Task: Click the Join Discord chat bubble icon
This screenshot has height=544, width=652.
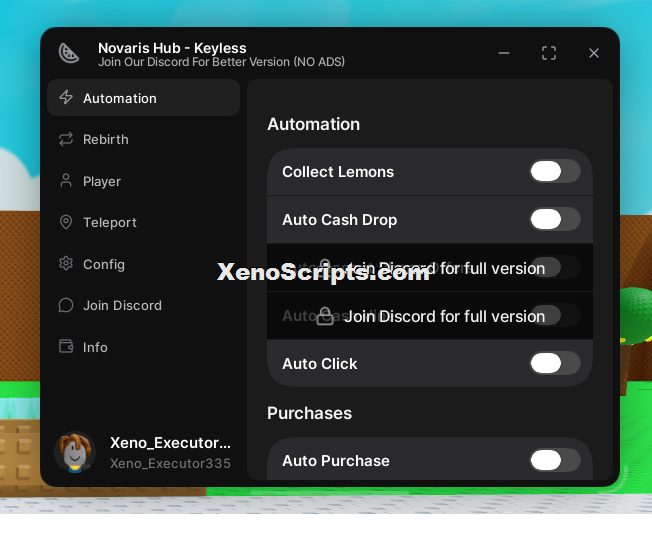Action: [66, 305]
